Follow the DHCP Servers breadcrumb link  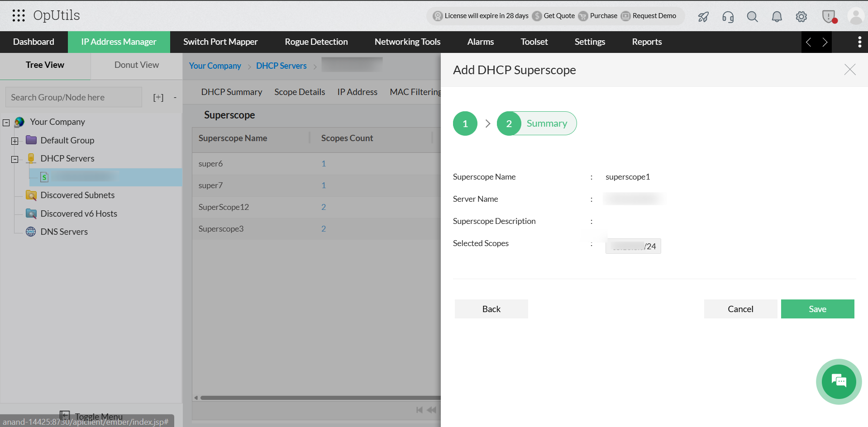(281, 66)
